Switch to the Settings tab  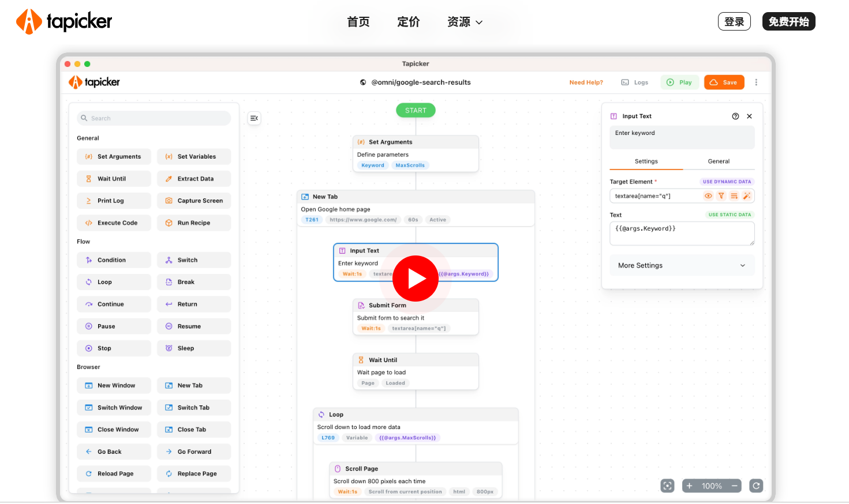[646, 161]
